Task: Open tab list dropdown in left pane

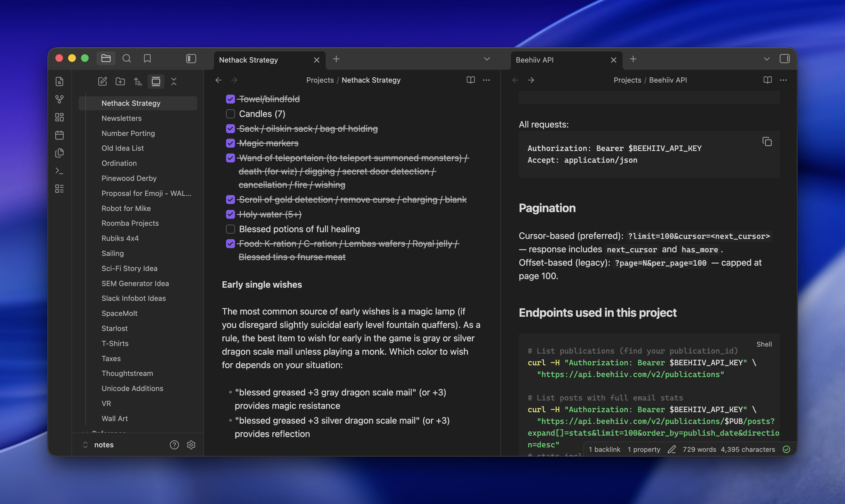Action: click(x=487, y=59)
